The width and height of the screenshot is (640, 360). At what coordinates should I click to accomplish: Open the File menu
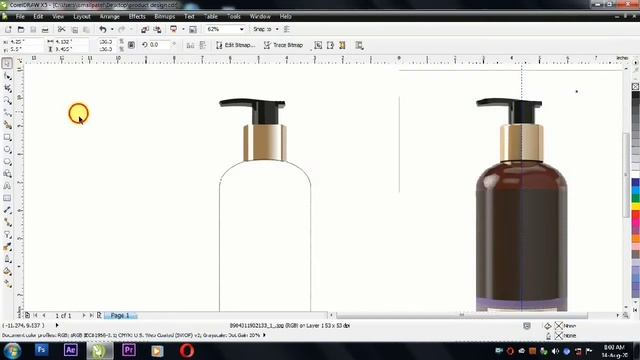20,16
